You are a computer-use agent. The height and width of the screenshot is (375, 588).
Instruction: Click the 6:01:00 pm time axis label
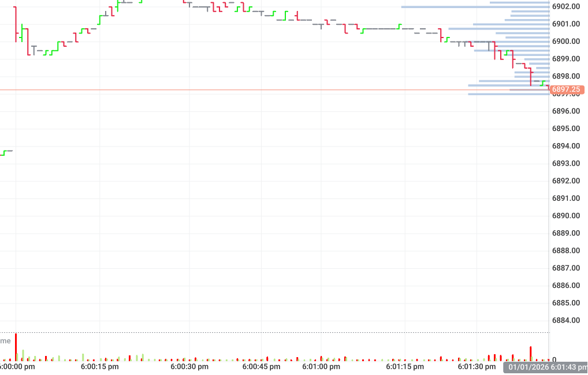[x=321, y=366]
